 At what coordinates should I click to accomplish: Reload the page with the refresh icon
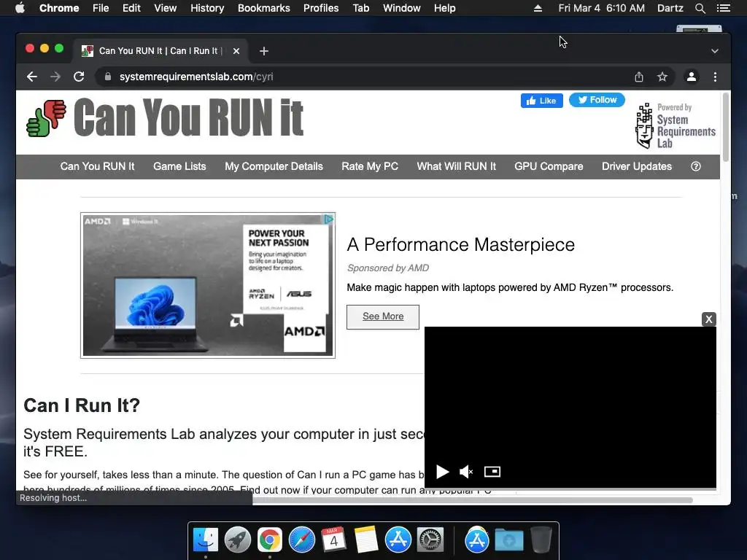(79, 77)
